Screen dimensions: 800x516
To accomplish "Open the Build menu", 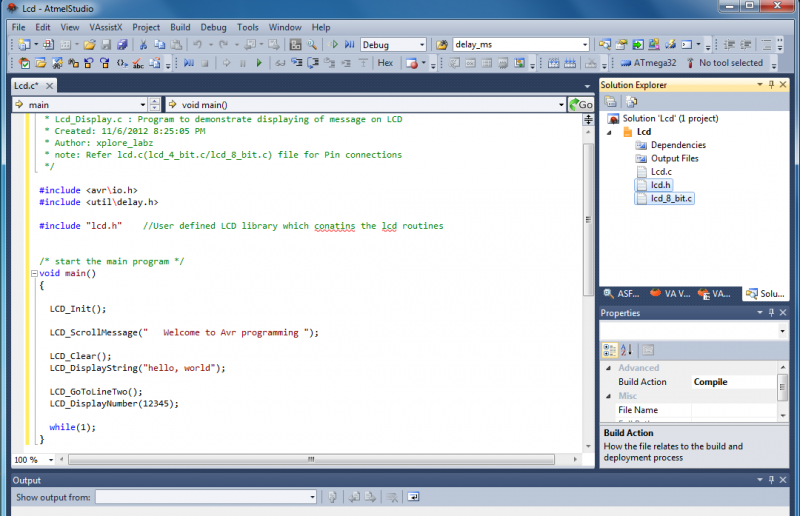I will point(180,28).
